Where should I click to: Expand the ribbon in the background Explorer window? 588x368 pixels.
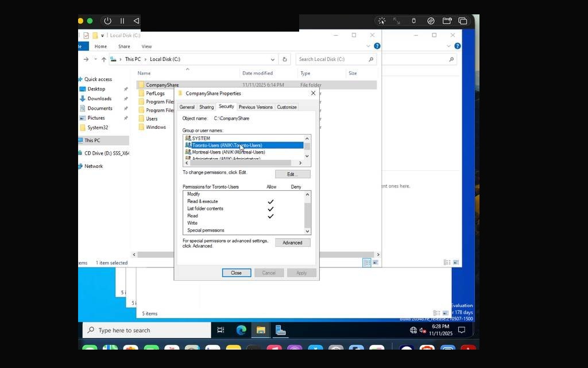448,46
